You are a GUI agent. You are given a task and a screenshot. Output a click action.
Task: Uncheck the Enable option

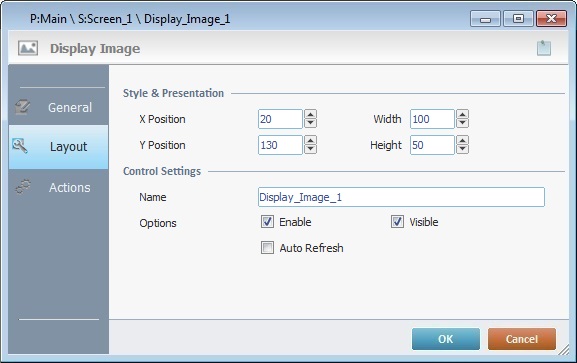point(267,222)
